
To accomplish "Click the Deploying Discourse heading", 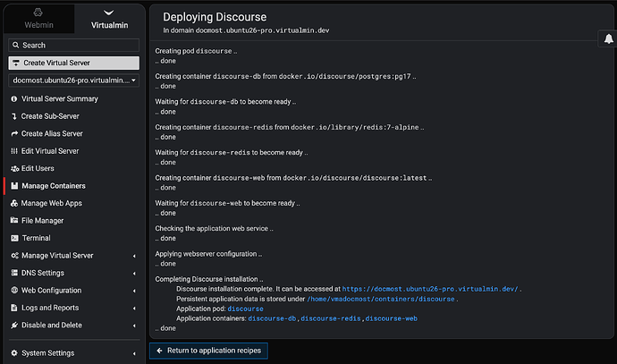I will tap(215, 17).
